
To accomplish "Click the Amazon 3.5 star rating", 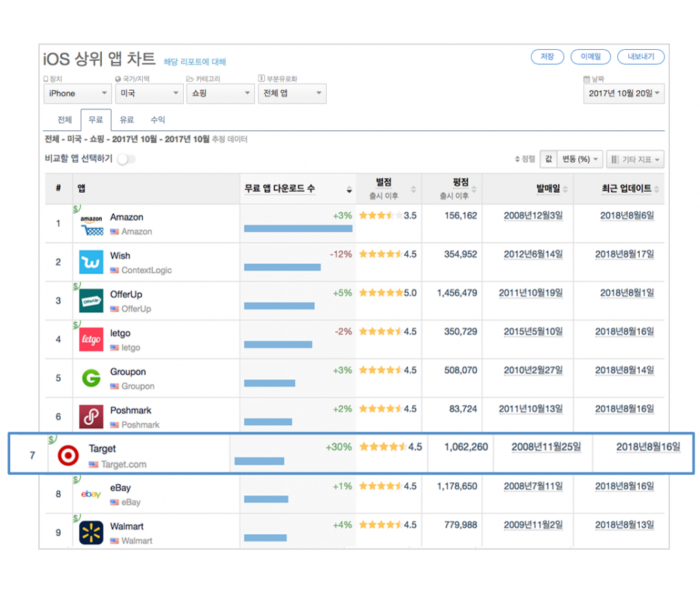I will [388, 216].
